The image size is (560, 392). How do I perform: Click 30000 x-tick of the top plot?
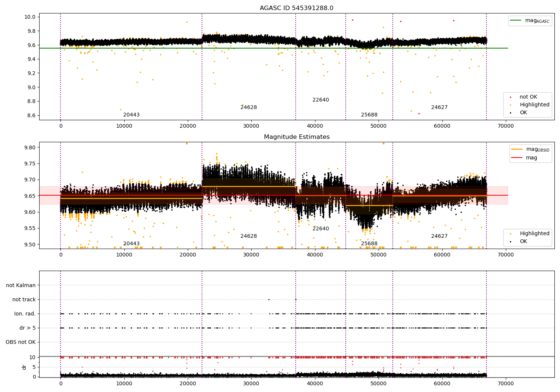click(251, 126)
